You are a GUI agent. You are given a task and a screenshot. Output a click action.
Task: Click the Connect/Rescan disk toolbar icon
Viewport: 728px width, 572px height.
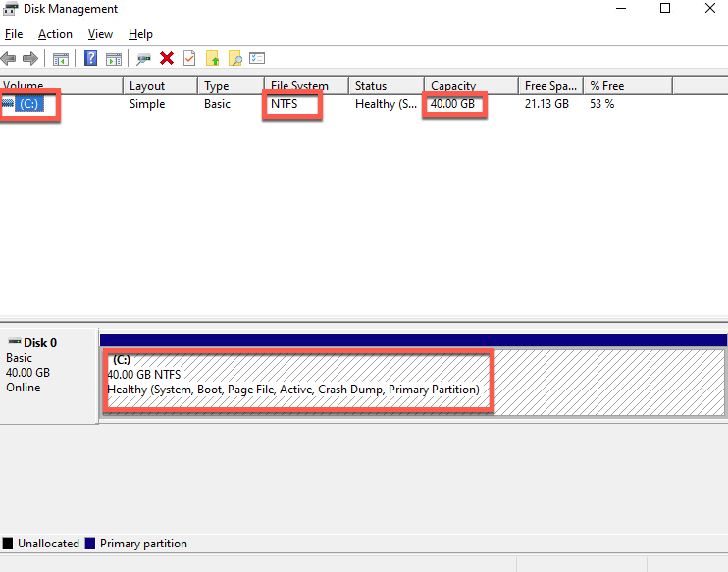(143, 59)
